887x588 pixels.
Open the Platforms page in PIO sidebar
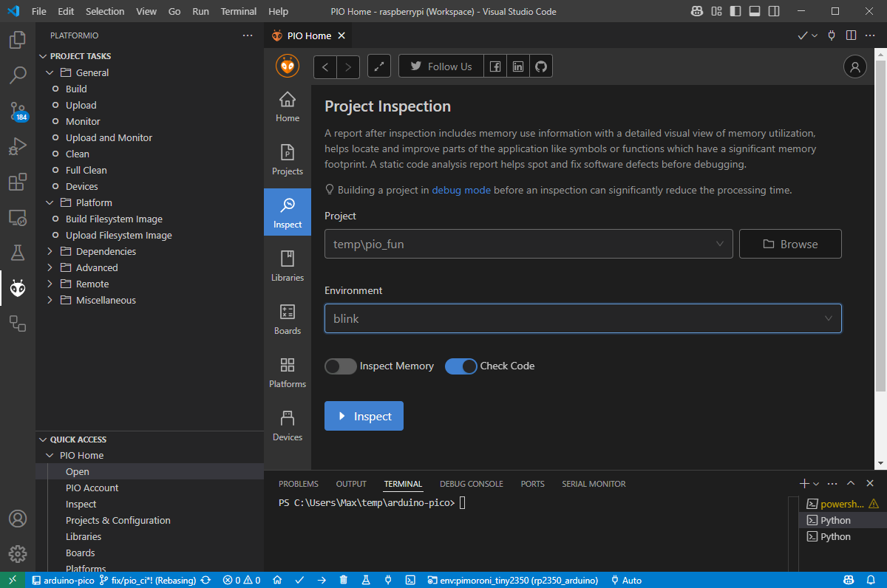click(288, 372)
